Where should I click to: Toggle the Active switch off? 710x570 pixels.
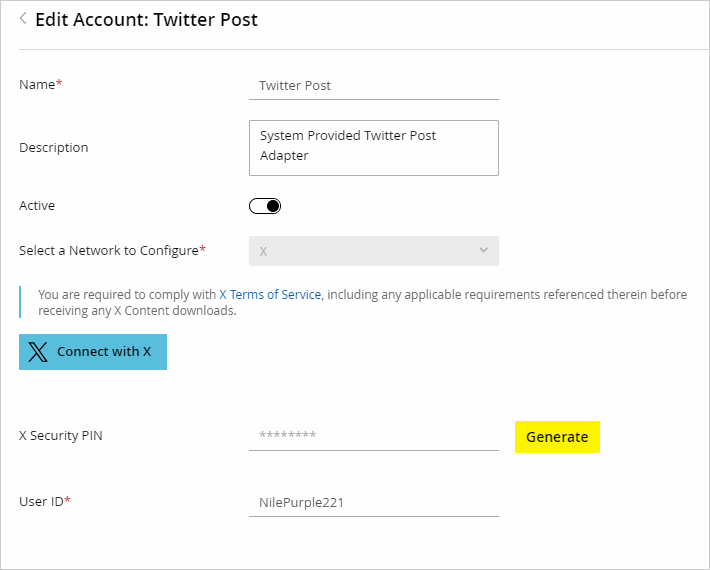tap(265, 206)
